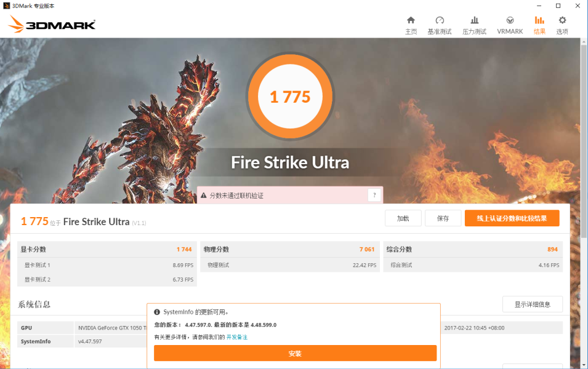Click the warning triangle icon in validation banner

click(204, 195)
